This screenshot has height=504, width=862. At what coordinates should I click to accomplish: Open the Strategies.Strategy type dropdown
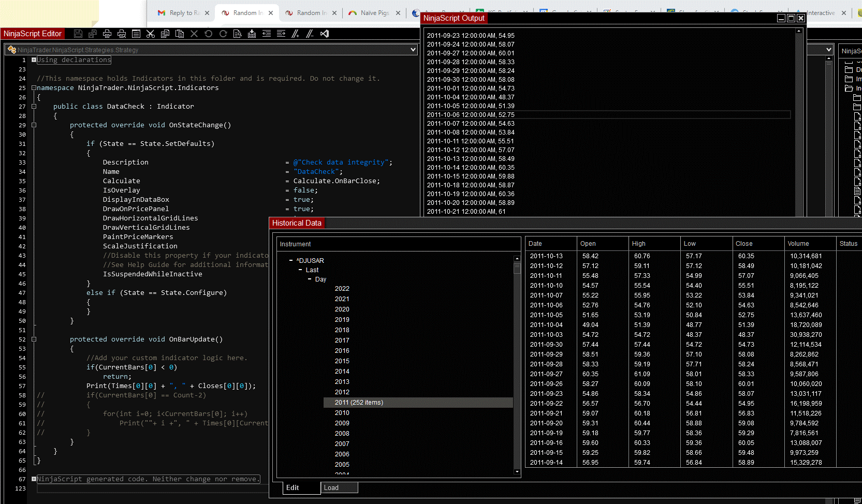tap(413, 50)
